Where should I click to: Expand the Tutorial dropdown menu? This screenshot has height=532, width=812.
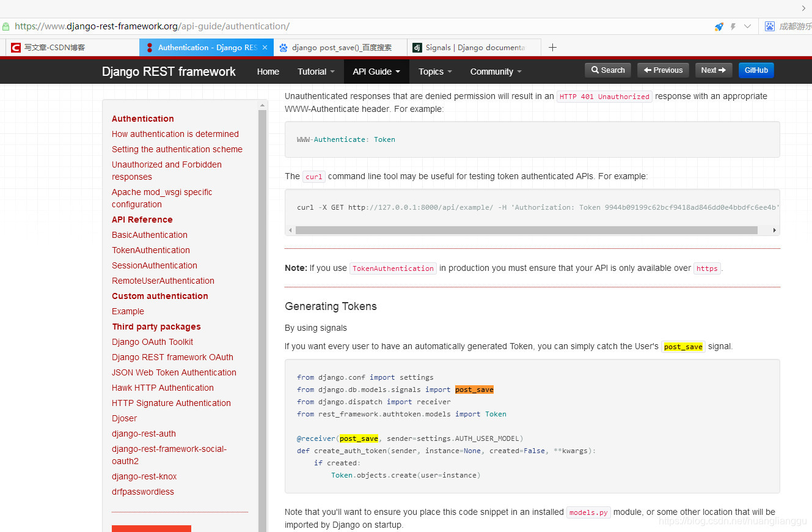(x=316, y=72)
